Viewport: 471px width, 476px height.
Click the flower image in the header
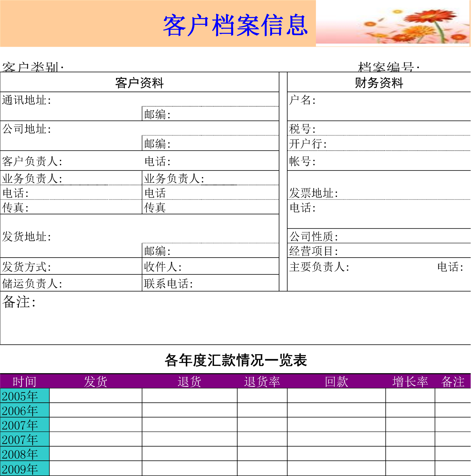click(x=393, y=24)
